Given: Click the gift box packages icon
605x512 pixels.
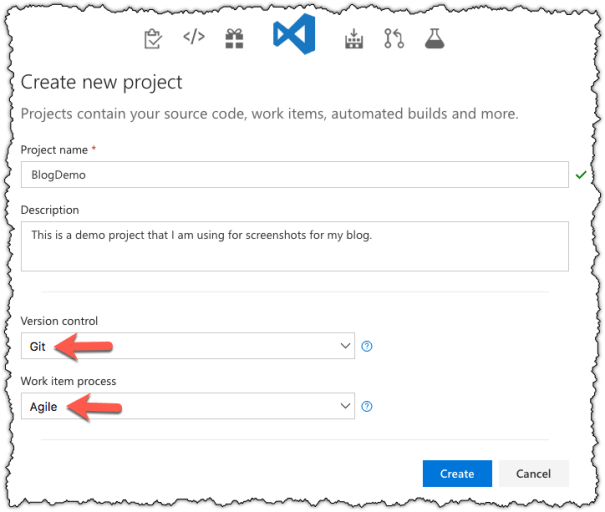Looking at the screenshot, I should click(x=234, y=39).
